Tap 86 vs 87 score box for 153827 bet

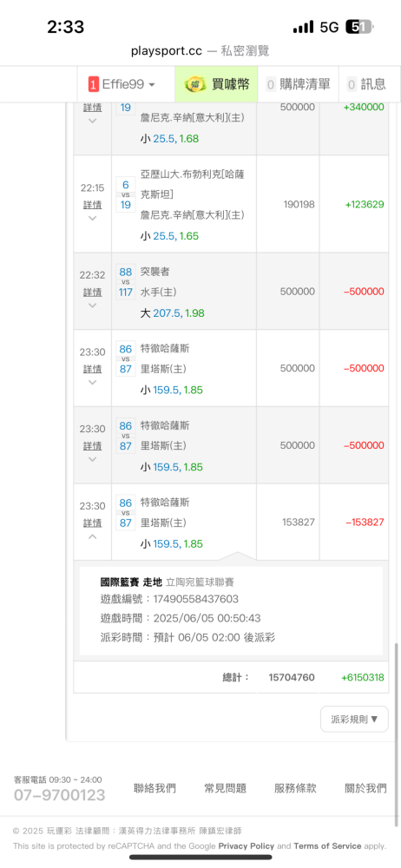pos(126,513)
